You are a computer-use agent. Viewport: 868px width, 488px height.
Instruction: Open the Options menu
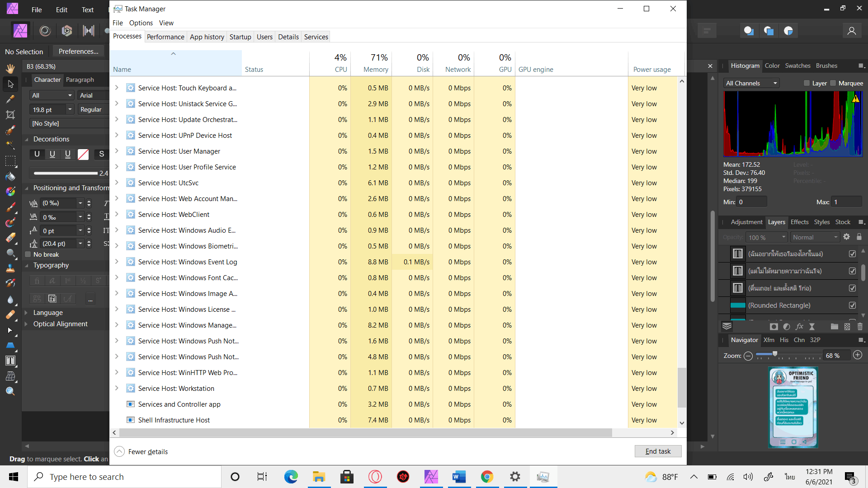coord(141,23)
